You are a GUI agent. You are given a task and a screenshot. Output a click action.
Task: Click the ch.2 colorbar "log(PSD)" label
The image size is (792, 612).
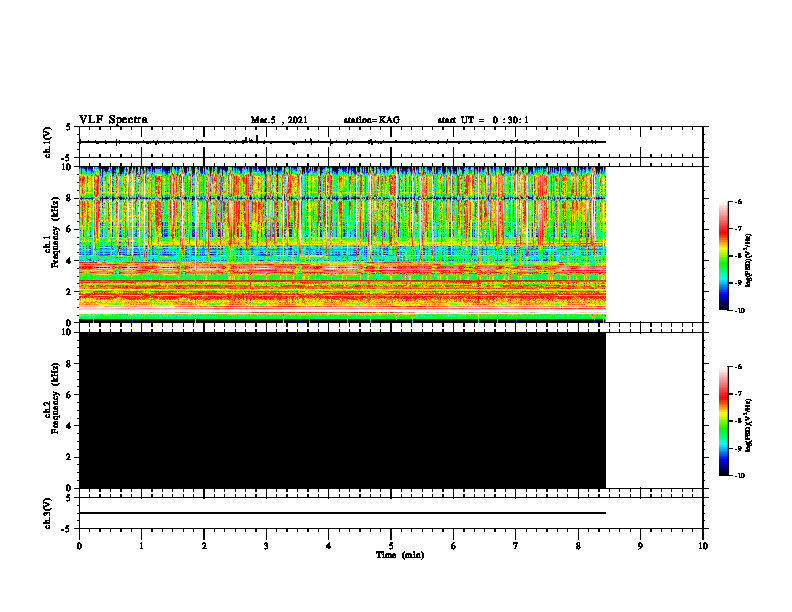pyautogui.click(x=748, y=426)
